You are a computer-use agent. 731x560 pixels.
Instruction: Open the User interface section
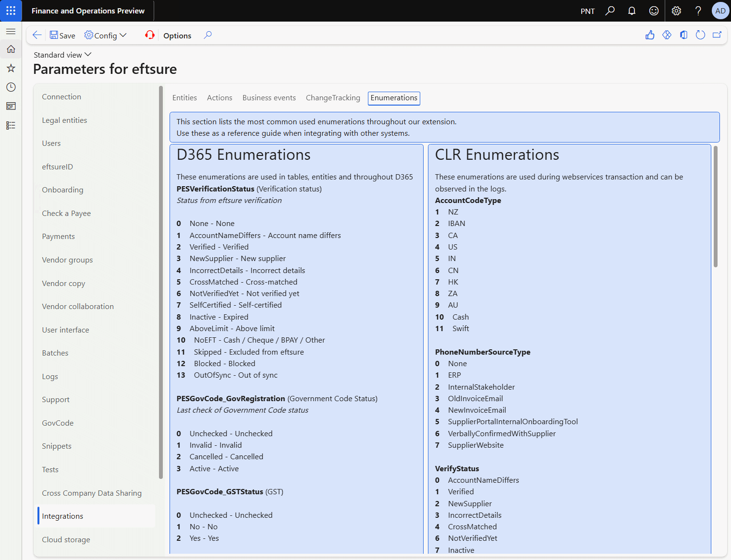click(x=65, y=330)
